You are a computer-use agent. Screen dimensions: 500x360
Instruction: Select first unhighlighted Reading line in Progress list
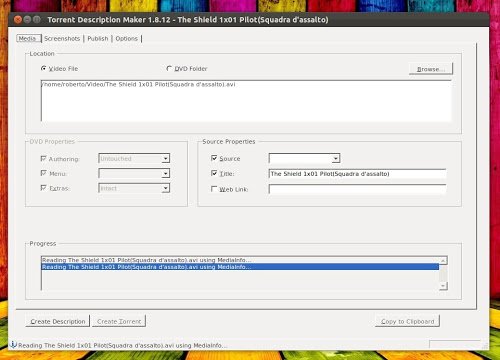coord(240,260)
